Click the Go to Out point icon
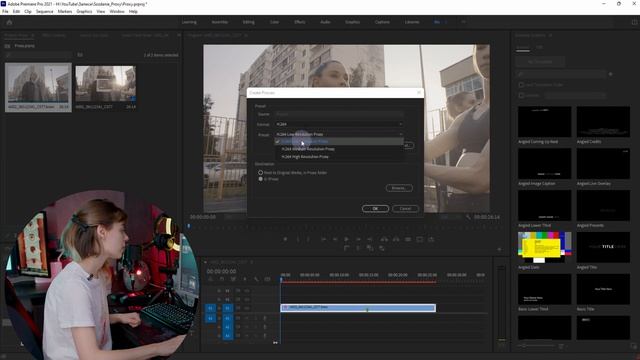 tap(370, 239)
